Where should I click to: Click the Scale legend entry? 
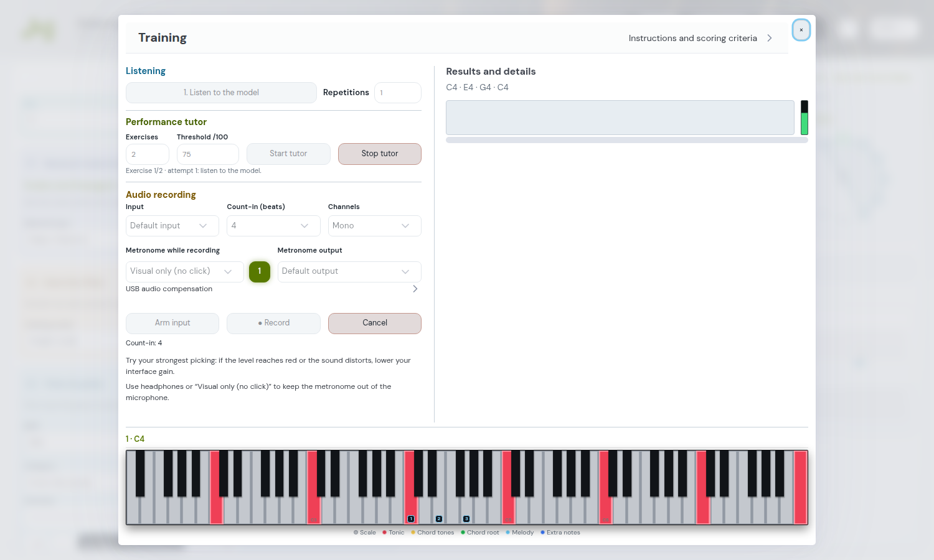coord(365,533)
